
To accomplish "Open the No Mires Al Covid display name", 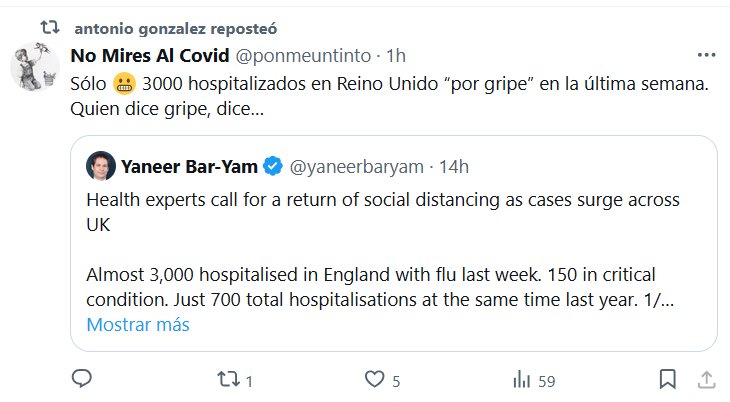I will (x=149, y=54).
